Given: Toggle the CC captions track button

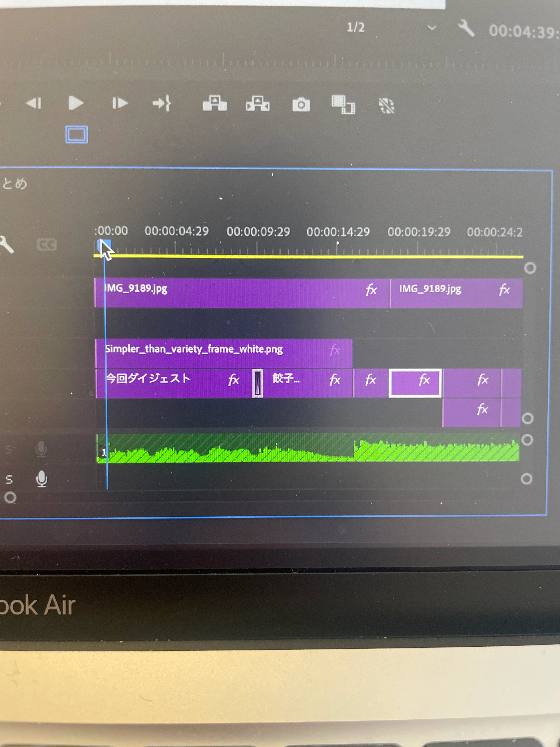Looking at the screenshot, I should tap(47, 245).
